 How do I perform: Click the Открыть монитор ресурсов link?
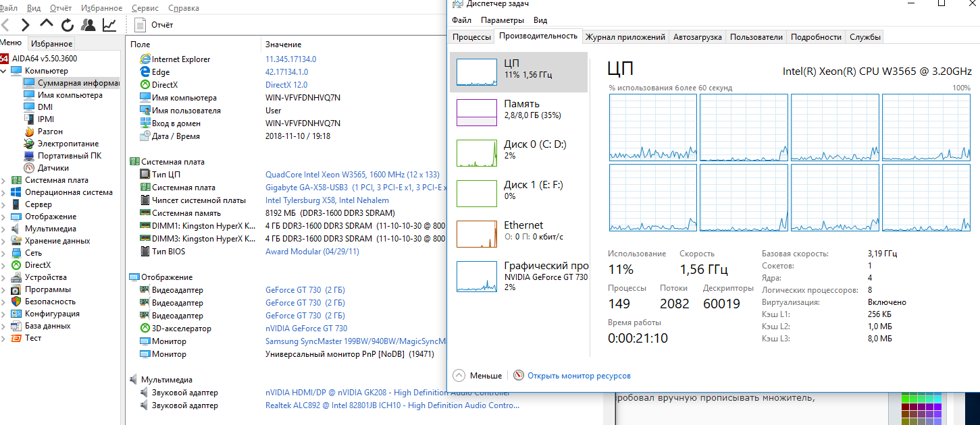point(579,376)
